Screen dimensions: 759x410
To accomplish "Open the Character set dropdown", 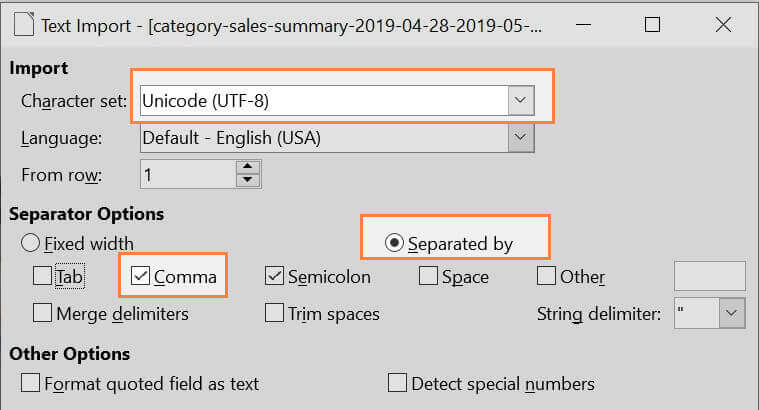I will pyautogui.click(x=518, y=101).
